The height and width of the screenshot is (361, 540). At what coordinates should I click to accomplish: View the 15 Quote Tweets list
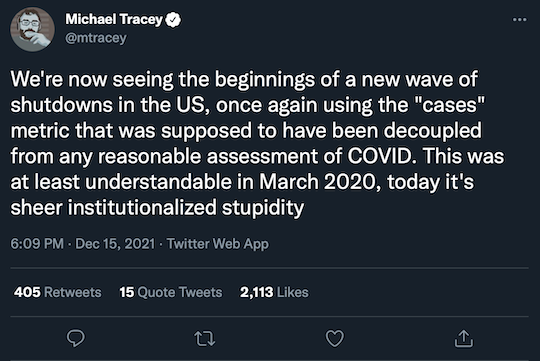[170, 292]
